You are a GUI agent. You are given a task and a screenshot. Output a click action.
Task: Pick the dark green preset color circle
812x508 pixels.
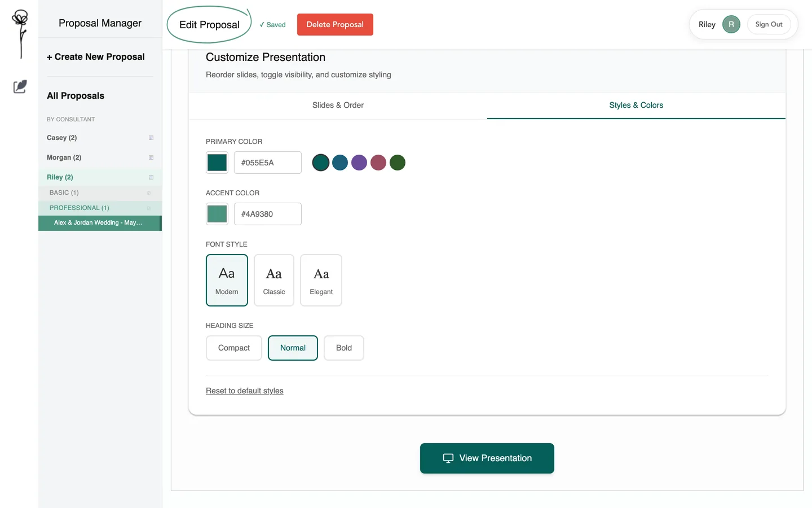pyautogui.click(x=398, y=163)
